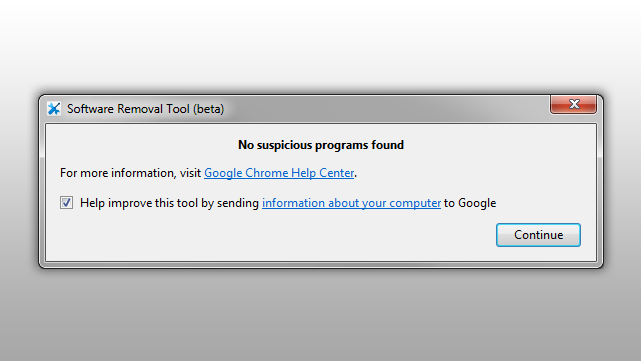
Task: Click the blank dialog area beside Continue
Action: coord(270,237)
